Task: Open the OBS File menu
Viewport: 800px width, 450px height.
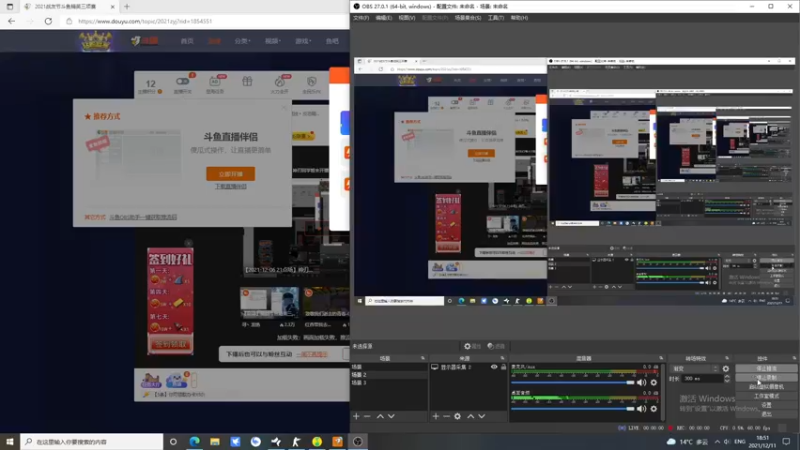Action: pyautogui.click(x=361, y=18)
